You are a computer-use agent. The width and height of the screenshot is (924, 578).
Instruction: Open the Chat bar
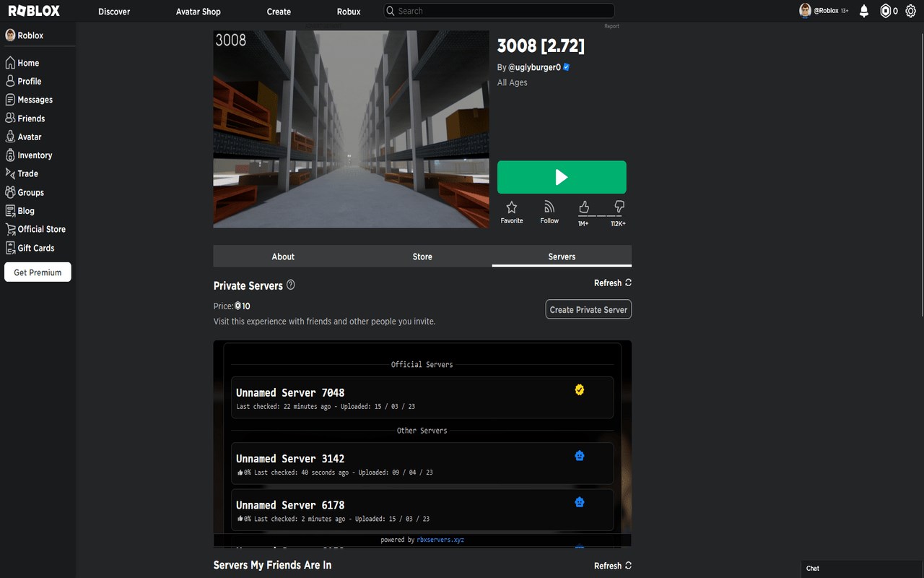862,569
